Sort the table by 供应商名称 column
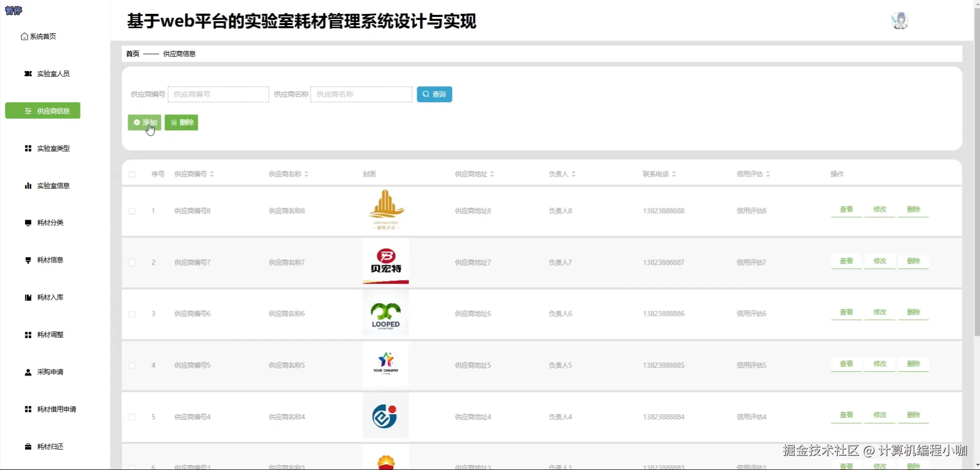 pyautogui.click(x=307, y=174)
